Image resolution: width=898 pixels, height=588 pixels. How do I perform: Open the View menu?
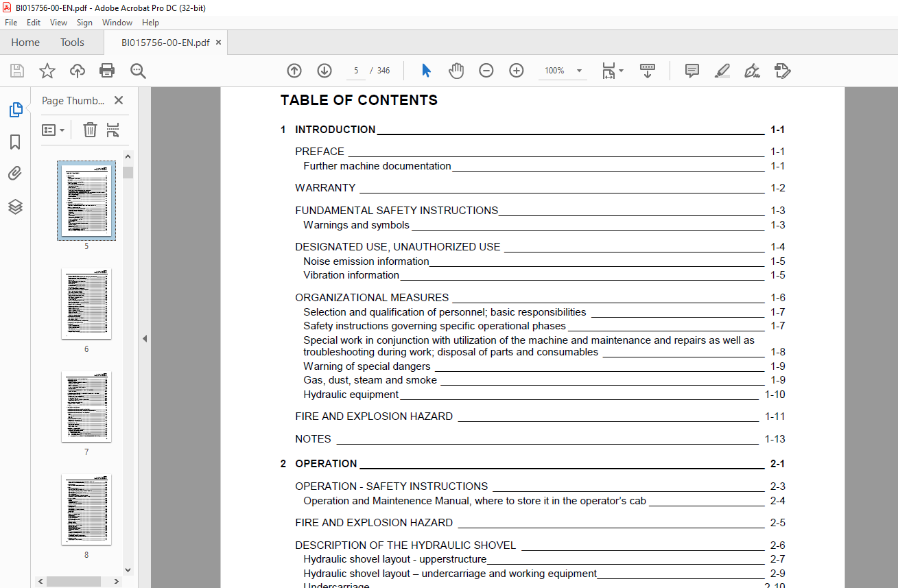[59, 23]
